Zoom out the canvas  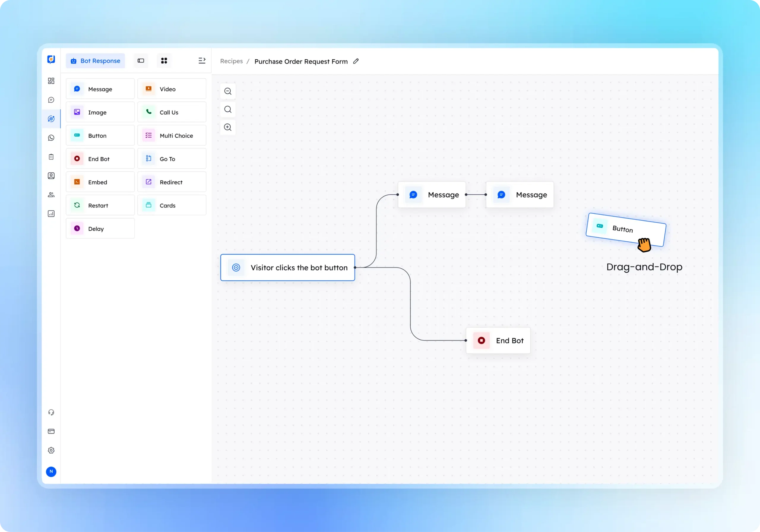coord(228,91)
